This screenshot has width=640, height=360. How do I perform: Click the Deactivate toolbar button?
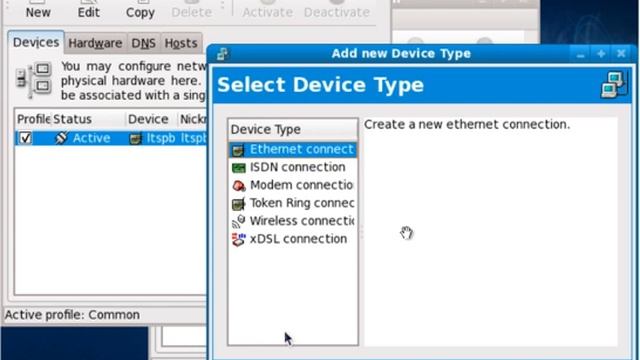337,10
